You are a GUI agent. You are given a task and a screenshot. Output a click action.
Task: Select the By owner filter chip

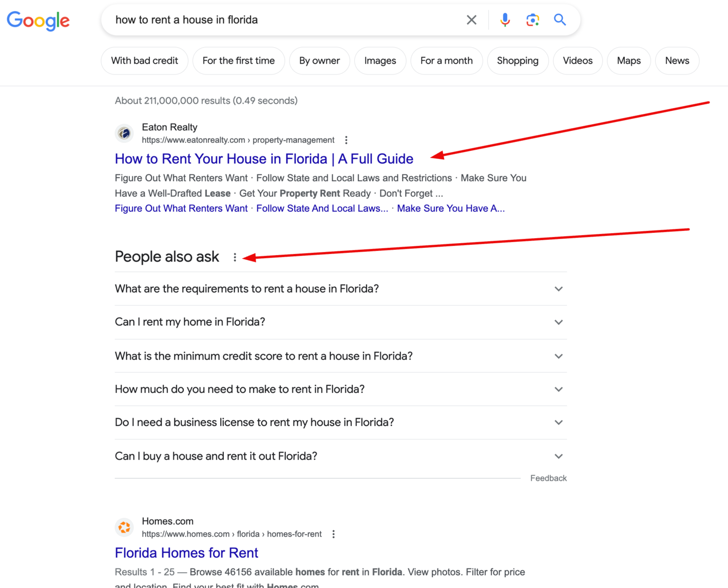(319, 61)
